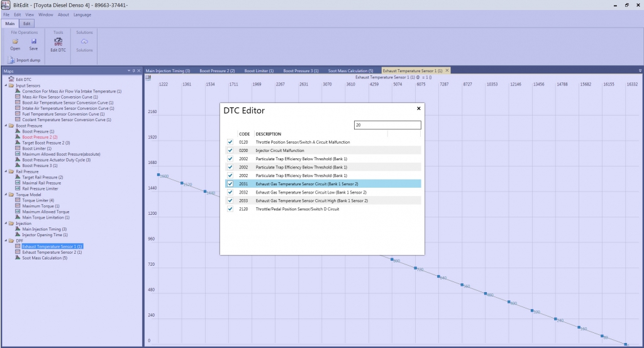Collapse the Input Sensors tree node
The image size is (644, 348).
(x=6, y=85)
